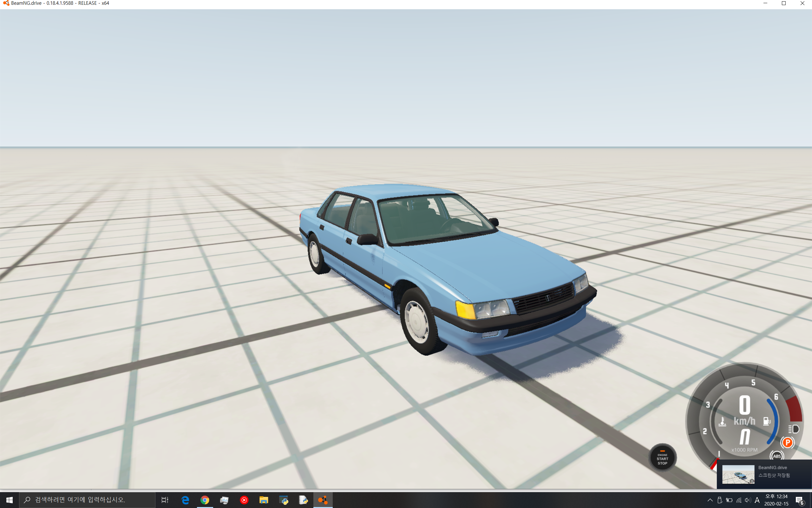812x508 pixels.
Task: Click the taskbar search input field
Action: pyautogui.click(x=87, y=500)
